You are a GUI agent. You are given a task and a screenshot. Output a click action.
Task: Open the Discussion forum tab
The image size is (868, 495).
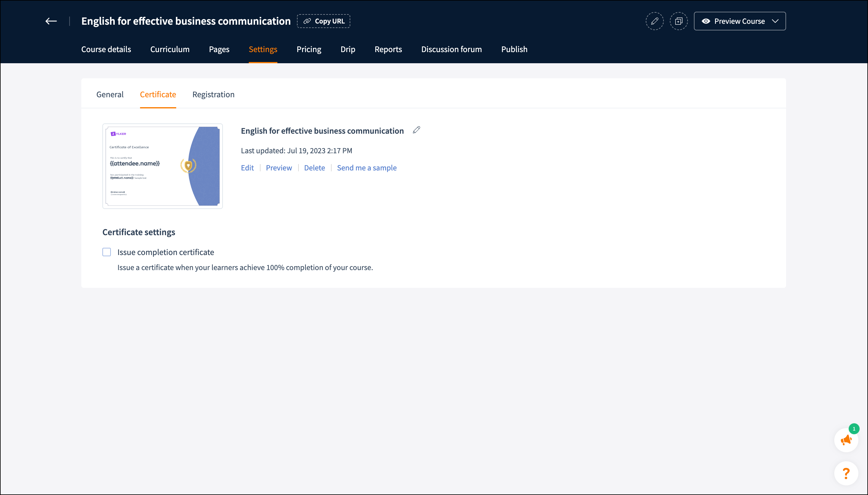(x=451, y=49)
